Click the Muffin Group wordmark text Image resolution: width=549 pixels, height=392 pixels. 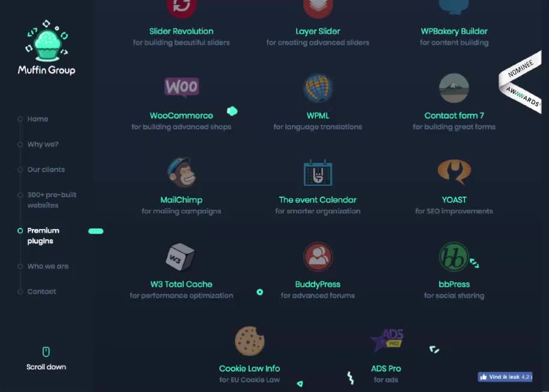47,70
